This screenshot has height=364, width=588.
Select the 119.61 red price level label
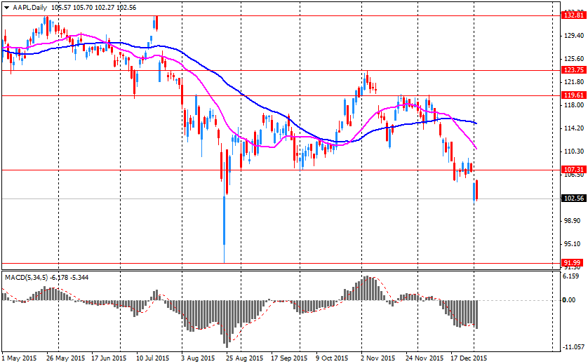(574, 95)
